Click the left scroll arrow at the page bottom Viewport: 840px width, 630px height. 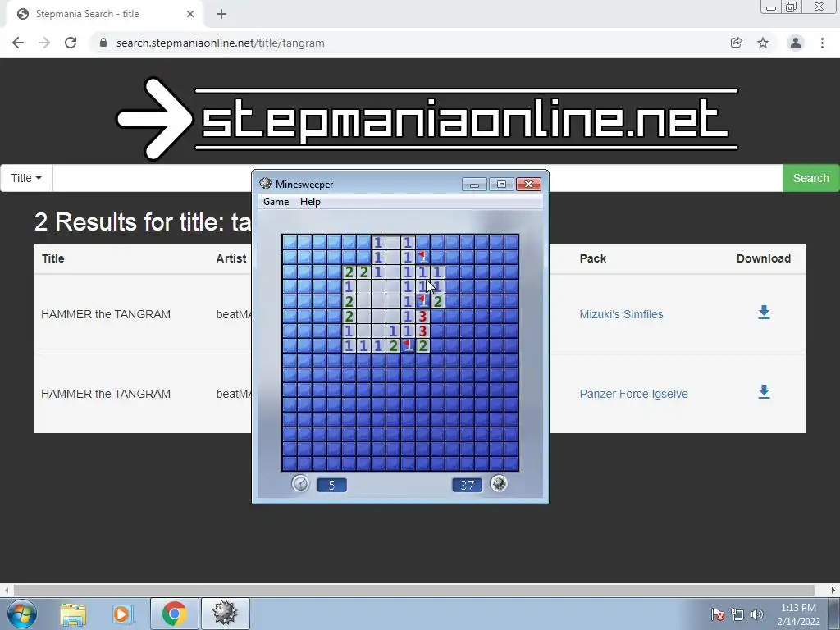point(6,590)
